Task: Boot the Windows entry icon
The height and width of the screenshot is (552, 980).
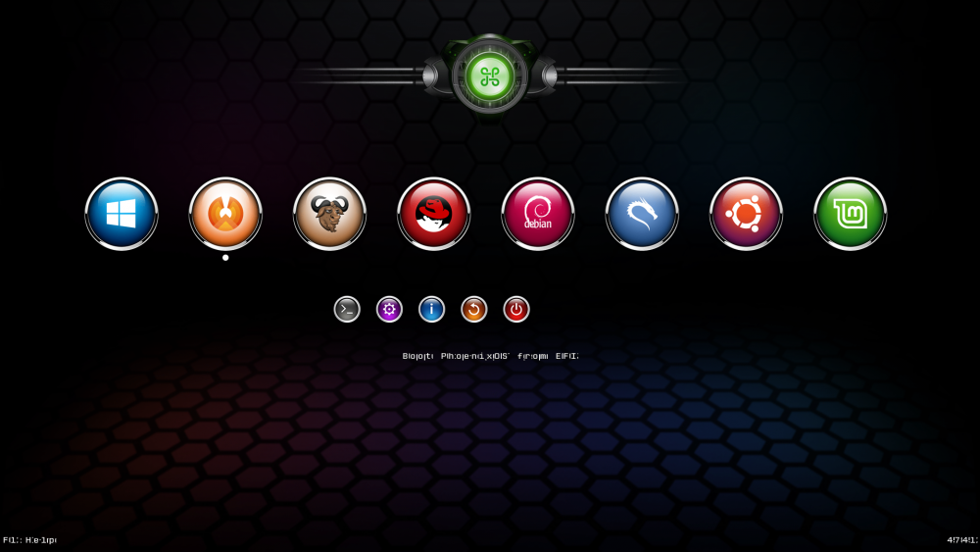Action: pos(122,214)
